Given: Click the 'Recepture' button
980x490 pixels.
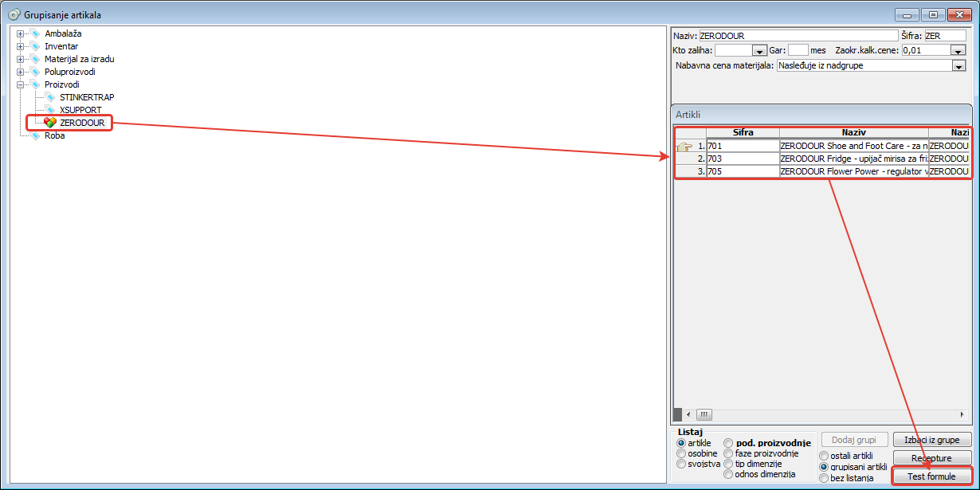Looking at the screenshot, I should [x=931, y=458].
